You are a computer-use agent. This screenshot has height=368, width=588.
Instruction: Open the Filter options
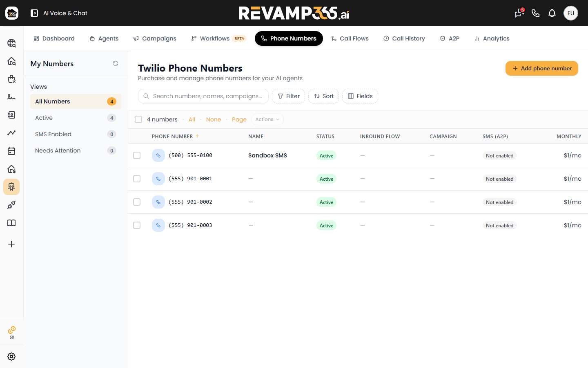tap(288, 96)
